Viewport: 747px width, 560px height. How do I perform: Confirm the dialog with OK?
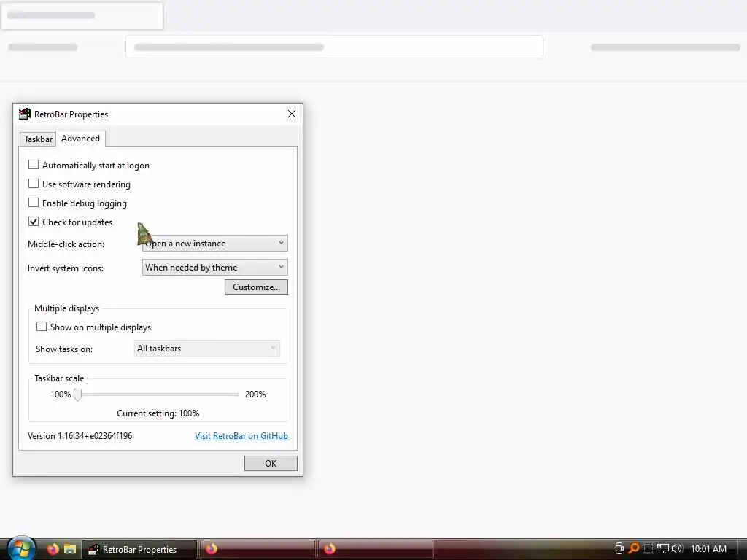pos(271,463)
